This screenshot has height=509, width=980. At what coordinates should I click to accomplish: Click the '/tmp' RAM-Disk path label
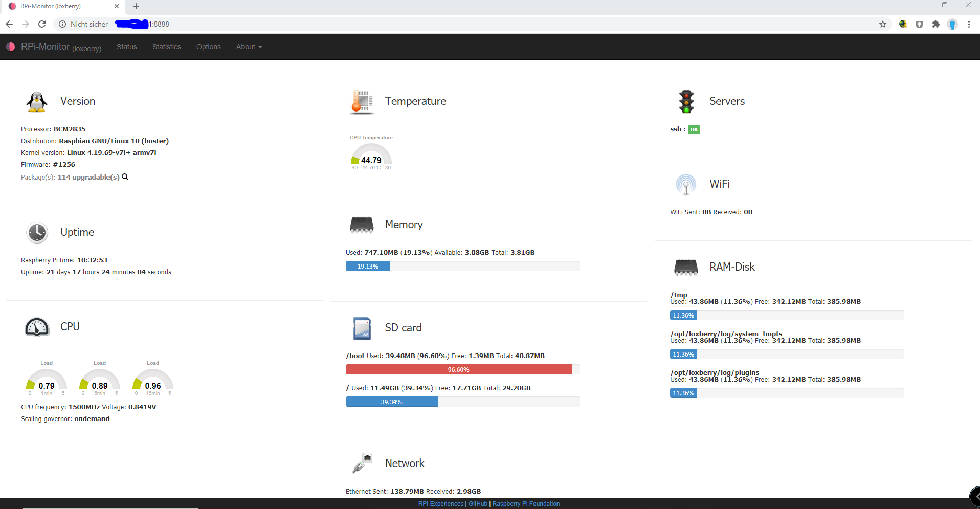679,295
